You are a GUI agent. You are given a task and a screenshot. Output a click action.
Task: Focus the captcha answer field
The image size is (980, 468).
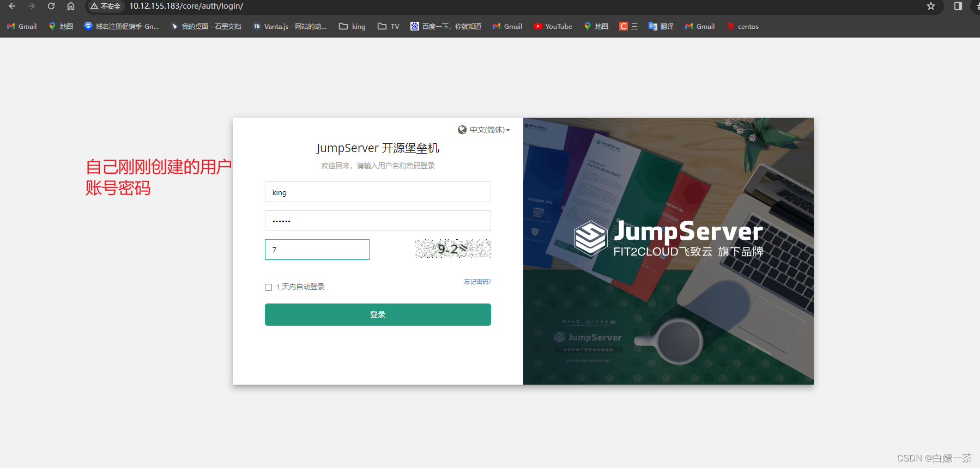coord(317,250)
